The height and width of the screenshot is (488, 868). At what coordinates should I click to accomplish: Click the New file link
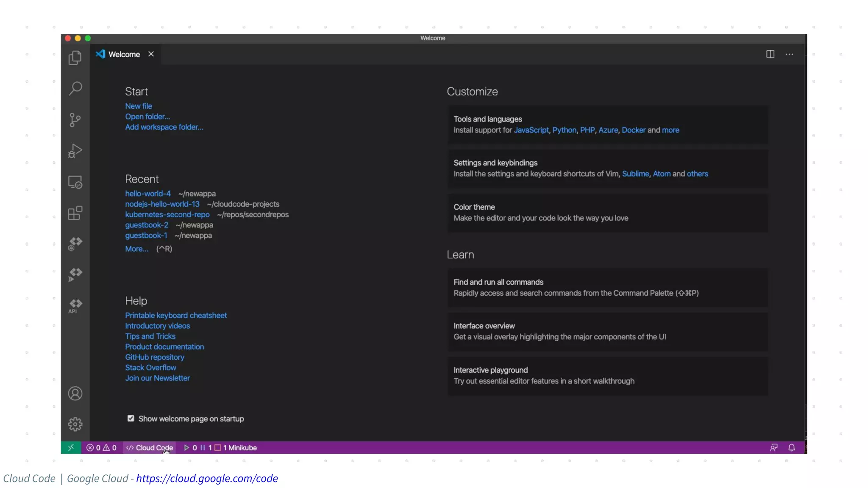[x=138, y=106]
